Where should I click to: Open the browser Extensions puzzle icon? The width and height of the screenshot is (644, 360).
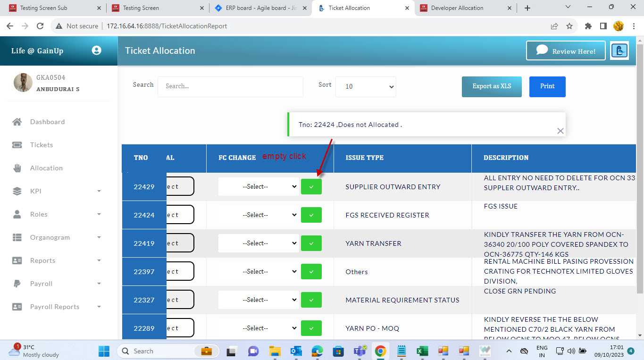point(588,26)
